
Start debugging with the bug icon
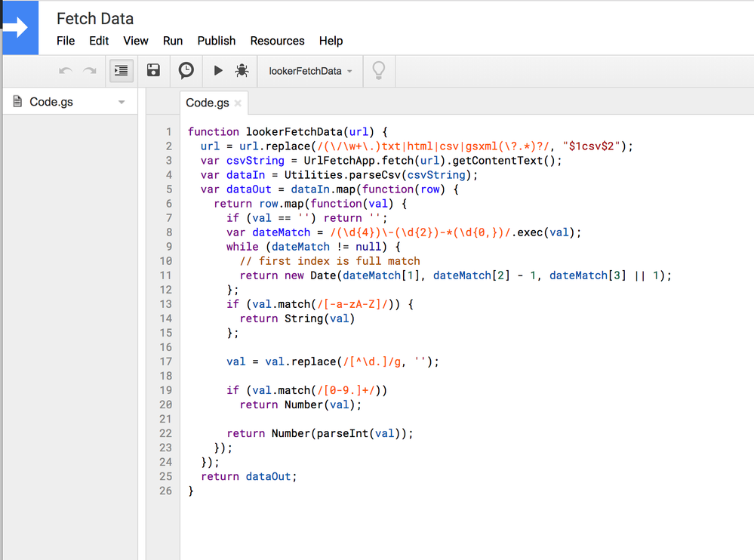(x=242, y=71)
